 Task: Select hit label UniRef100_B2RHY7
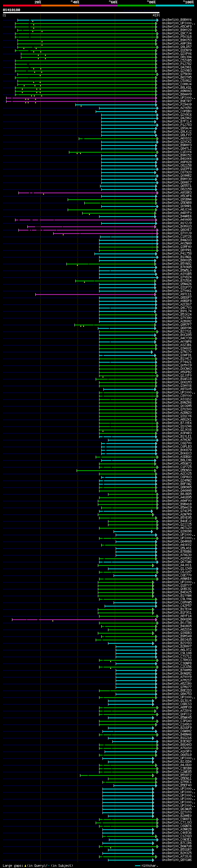[x=177, y=646]
